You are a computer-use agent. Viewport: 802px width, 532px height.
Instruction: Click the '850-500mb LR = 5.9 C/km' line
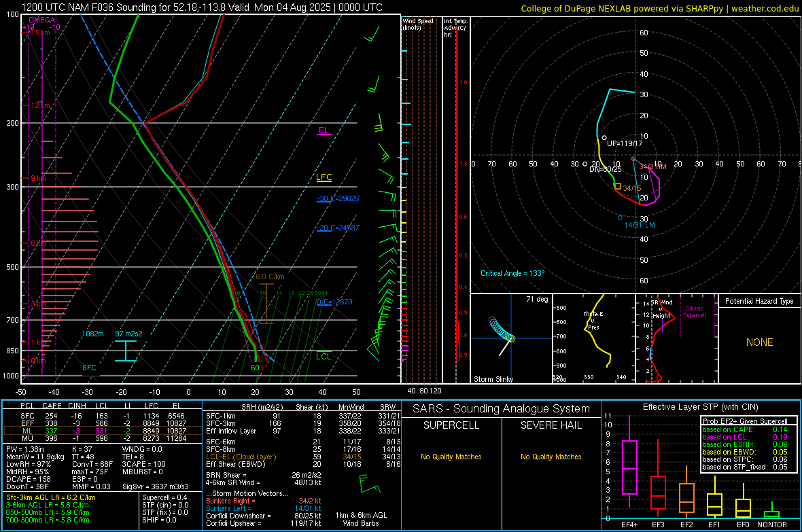[48, 512]
